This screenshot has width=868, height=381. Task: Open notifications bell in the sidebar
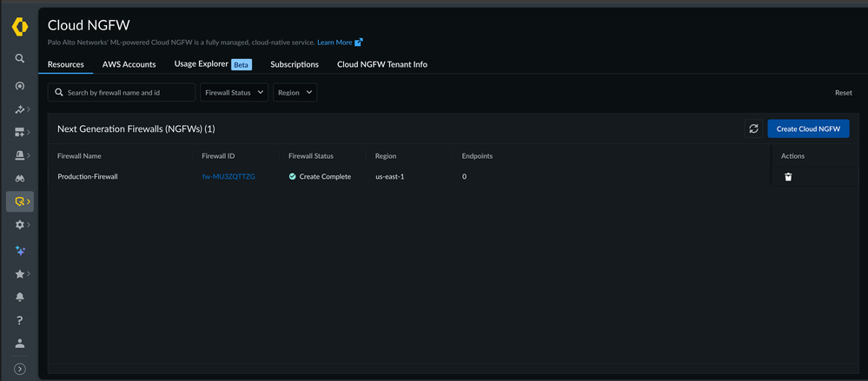tap(19, 297)
